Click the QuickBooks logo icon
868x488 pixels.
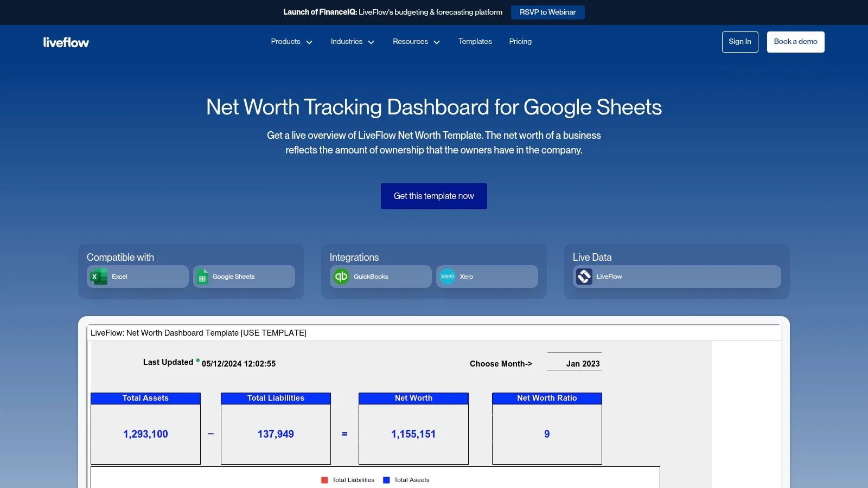(341, 277)
